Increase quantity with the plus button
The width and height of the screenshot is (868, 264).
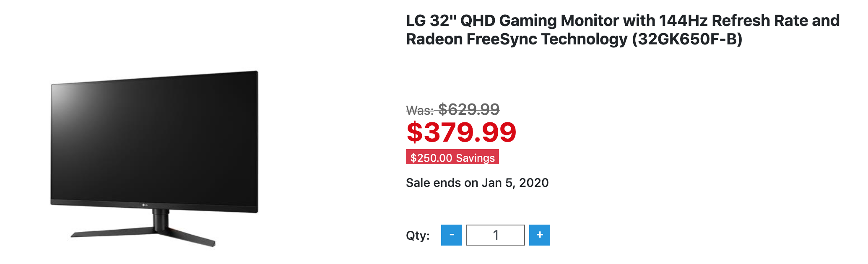[539, 235]
